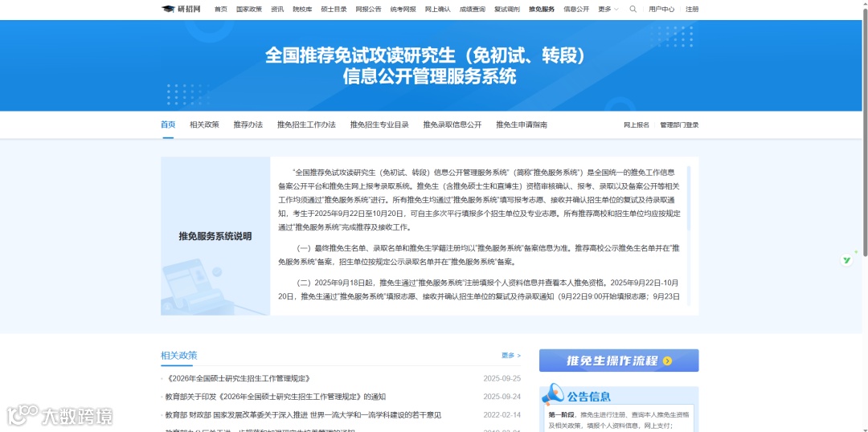Click the date 2022-02-14
Screen dimensions: 868x432
click(502, 415)
